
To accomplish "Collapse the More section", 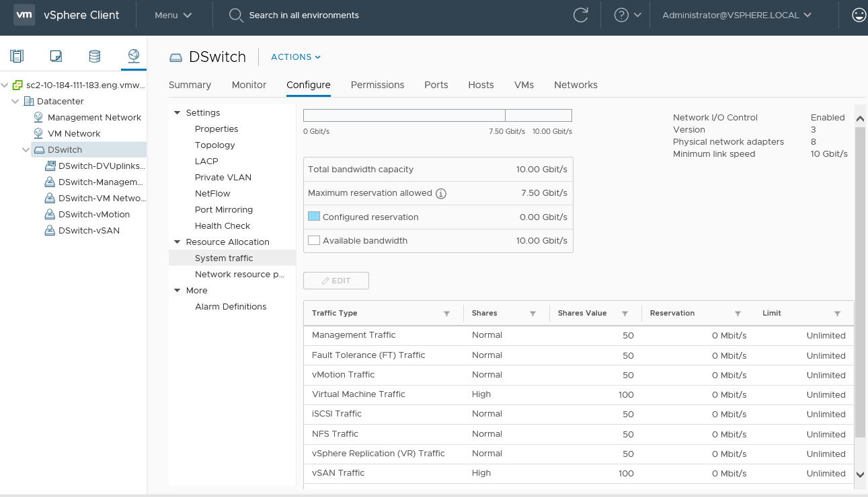I will [x=177, y=291].
